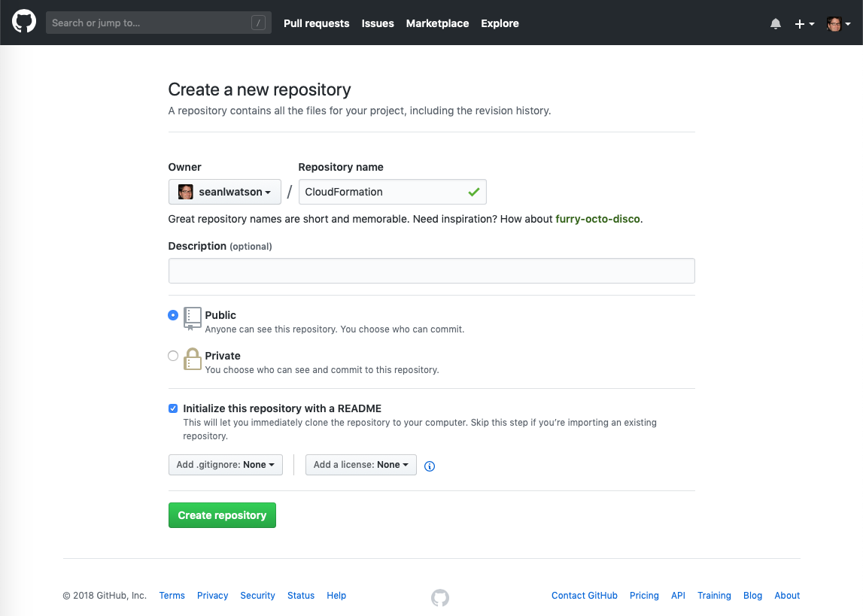The image size is (863, 616).
Task: Open the Blog footer link
Action: (753, 596)
